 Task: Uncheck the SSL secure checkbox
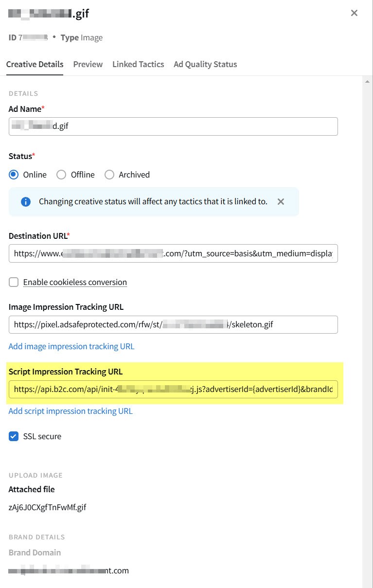point(14,436)
